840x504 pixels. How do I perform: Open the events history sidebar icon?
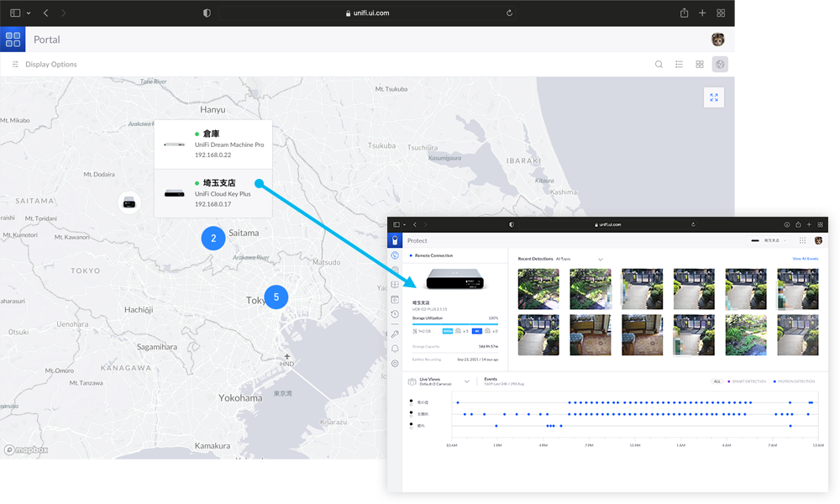395,314
